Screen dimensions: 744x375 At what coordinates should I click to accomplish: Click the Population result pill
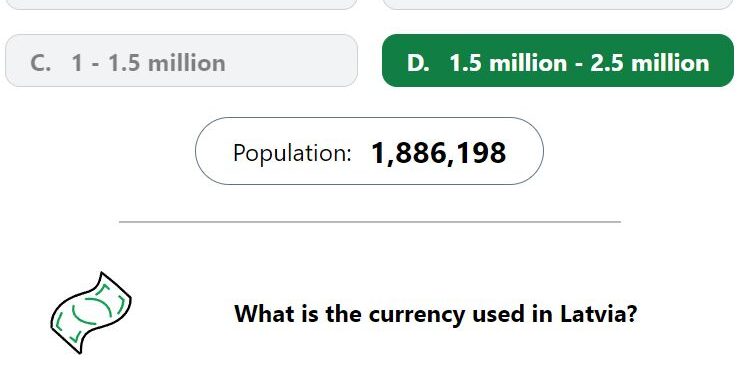coord(369,151)
